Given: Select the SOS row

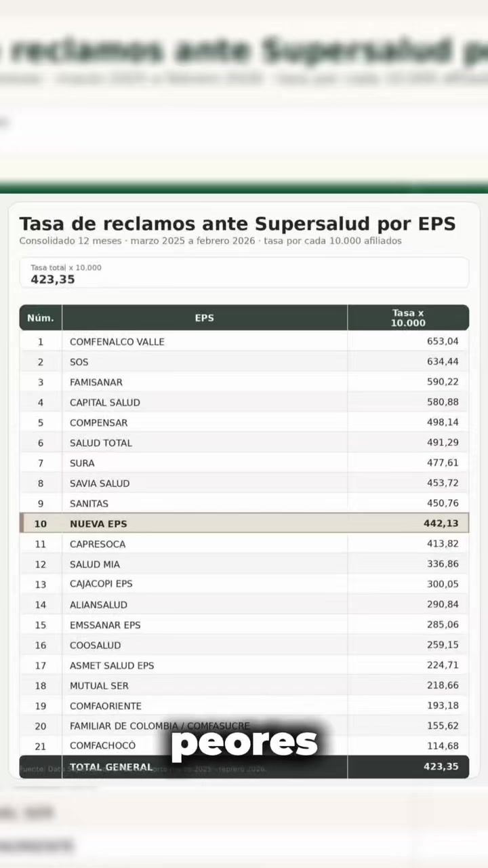Looking at the screenshot, I should (244, 361).
